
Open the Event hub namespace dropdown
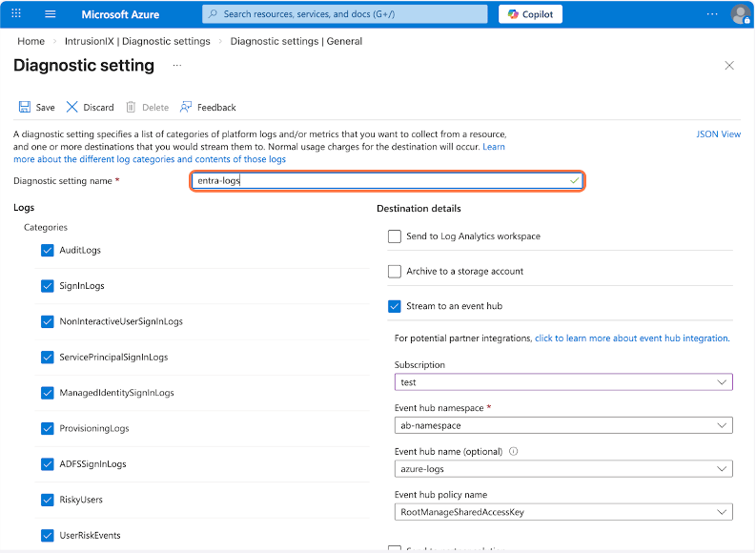click(563, 425)
